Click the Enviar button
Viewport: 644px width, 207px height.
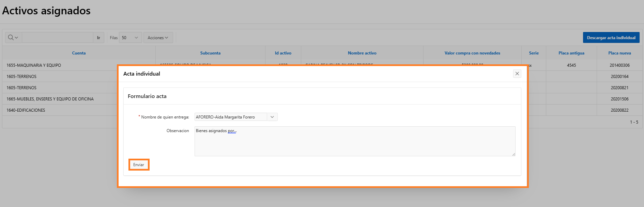[x=139, y=165]
